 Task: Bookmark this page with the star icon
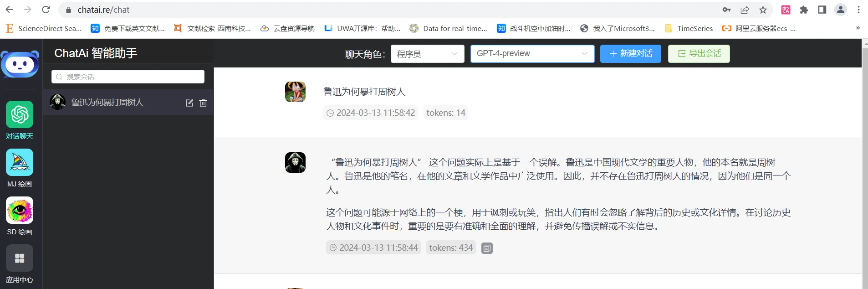(763, 10)
